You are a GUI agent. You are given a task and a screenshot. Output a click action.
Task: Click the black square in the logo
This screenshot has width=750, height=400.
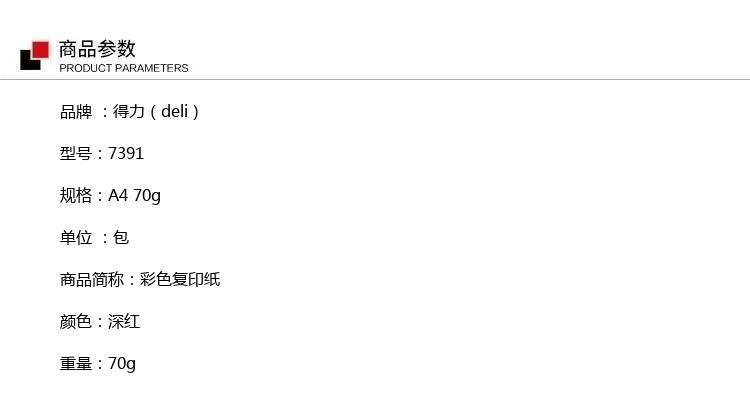(29, 61)
